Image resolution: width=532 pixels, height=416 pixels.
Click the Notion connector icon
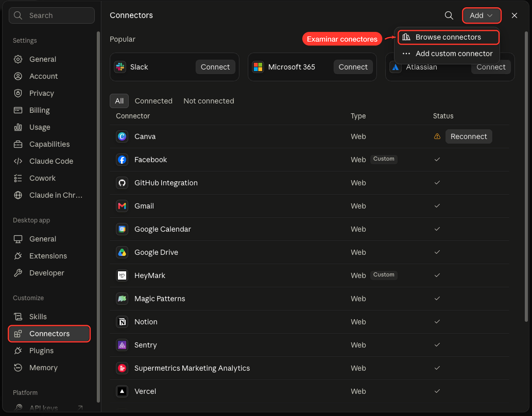pos(122,322)
